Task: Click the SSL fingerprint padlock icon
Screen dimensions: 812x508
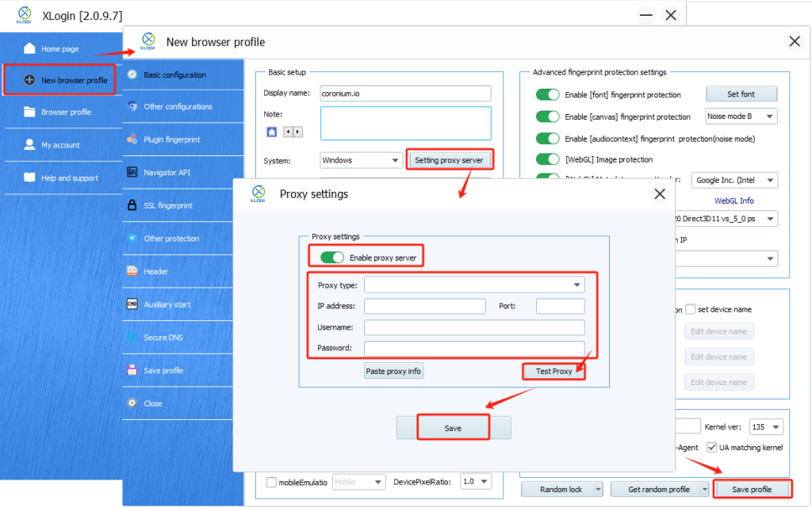Action: pos(132,204)
